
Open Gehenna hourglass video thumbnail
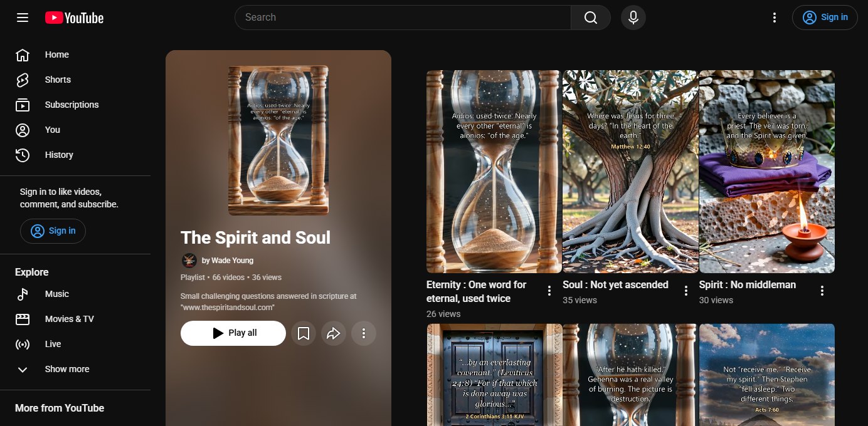pyautogui.click(x=630, y=375)
